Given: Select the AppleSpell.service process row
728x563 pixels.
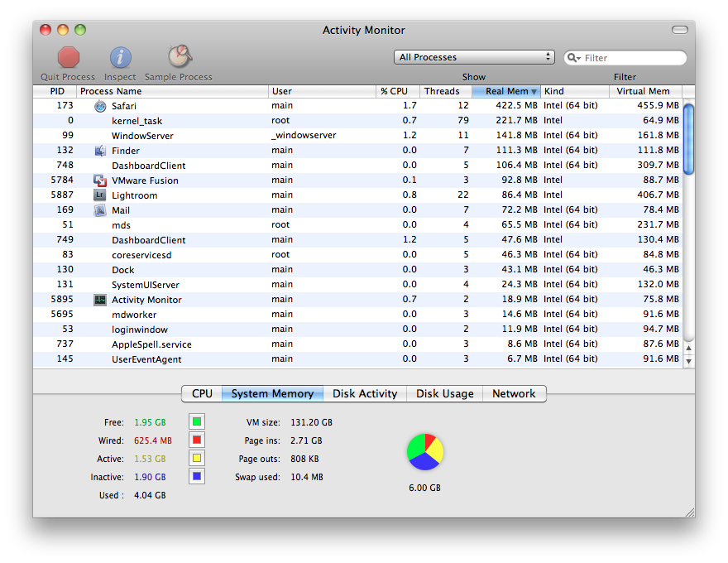Looking at the screenshot, I should coord(358,344).
